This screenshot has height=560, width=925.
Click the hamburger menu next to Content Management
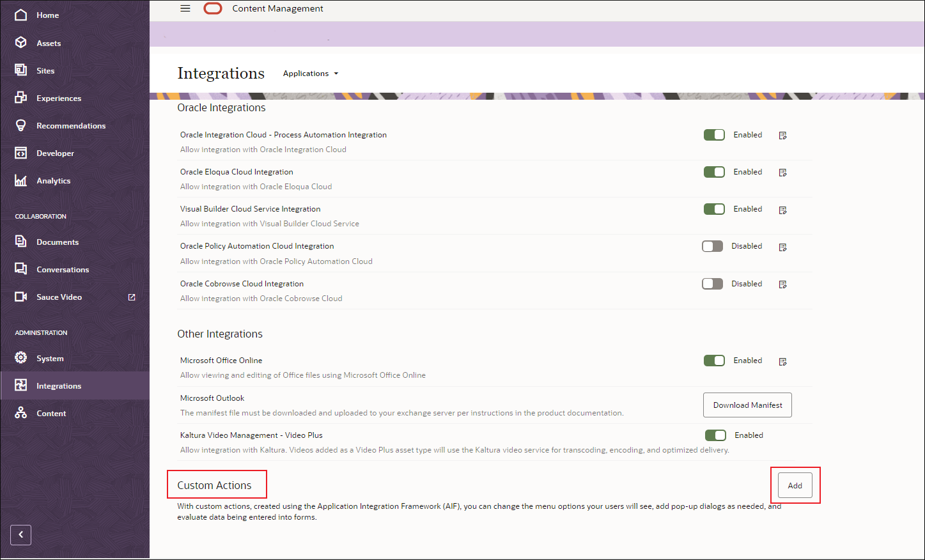[185, 8]
